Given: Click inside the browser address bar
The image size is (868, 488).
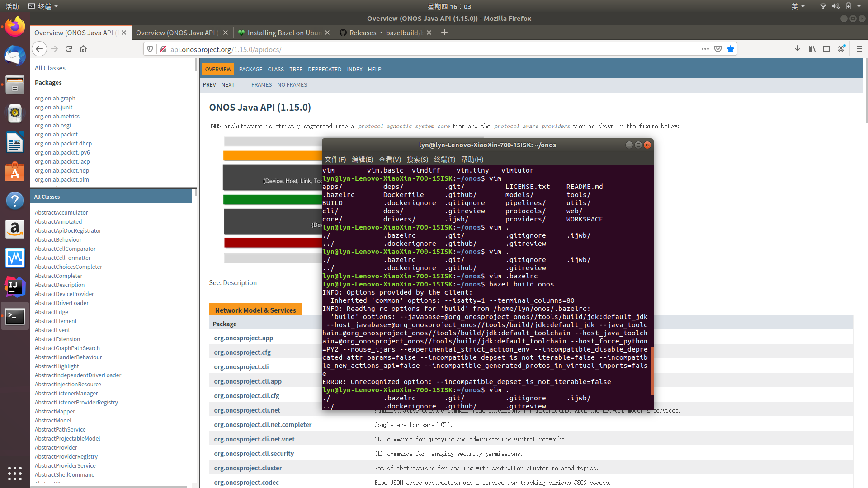Looking at the screenshot, I should [x=316, y=49].
